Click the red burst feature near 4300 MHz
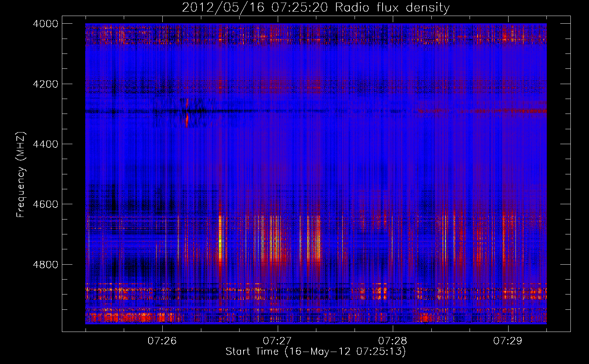The image size is (589, 364). pyautogui.click(x=187, y=112)
